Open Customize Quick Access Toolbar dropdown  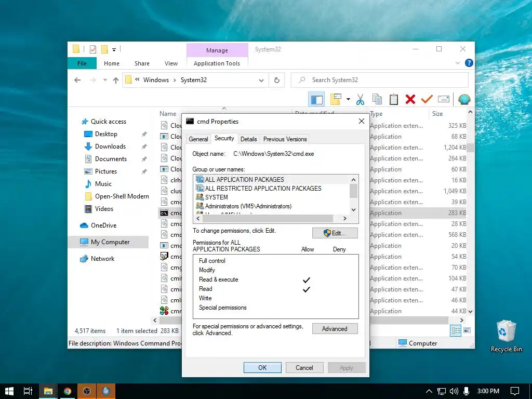click(114, 50)
